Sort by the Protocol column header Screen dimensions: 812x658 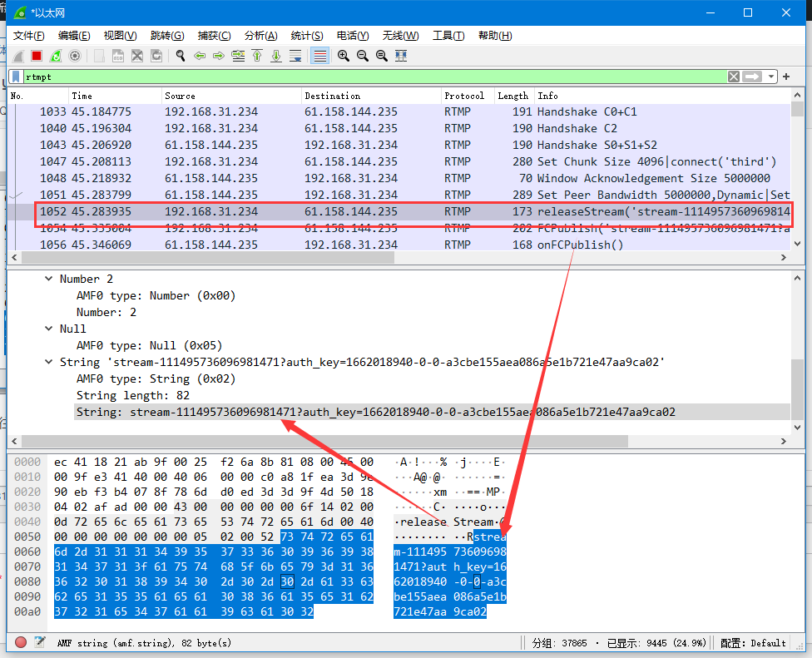tap(468, 96)
